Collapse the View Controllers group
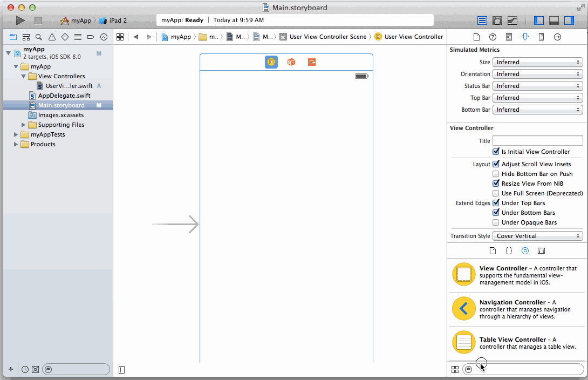This screenshot has width=588, height=380. pyautogui.click(x=23, y=76)
